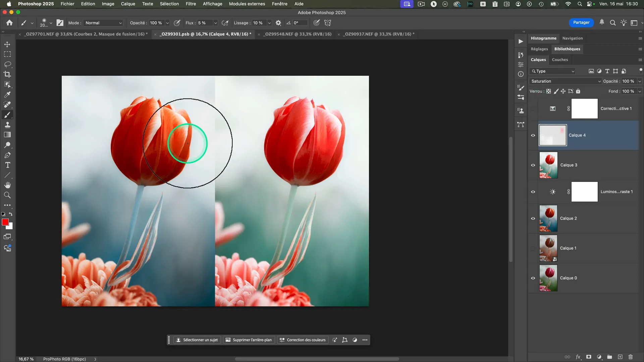Create a new layer group folder
Screen dimensions: 644x362
coord(609,357)
